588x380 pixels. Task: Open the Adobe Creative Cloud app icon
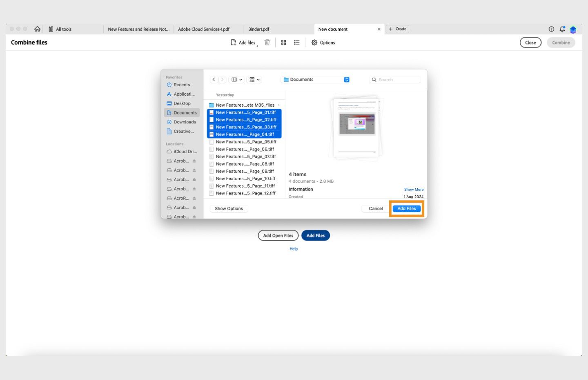[x=573, y=29]
